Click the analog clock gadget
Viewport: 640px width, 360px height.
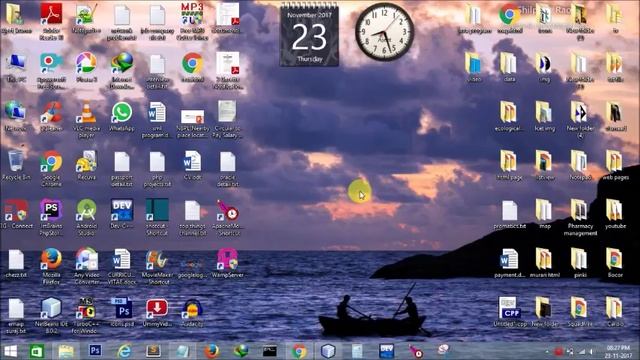[384, 32]
